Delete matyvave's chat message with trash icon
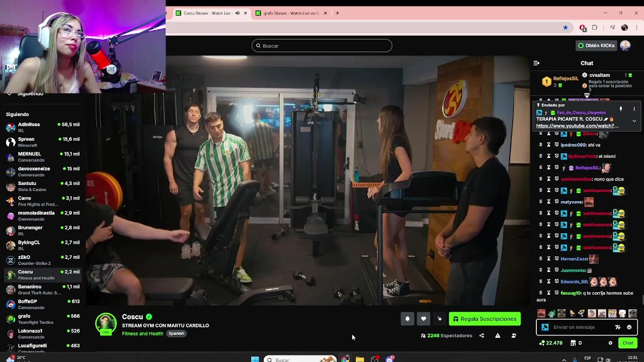The height and width of the screenshot is (362, 644). pos(541,202)
